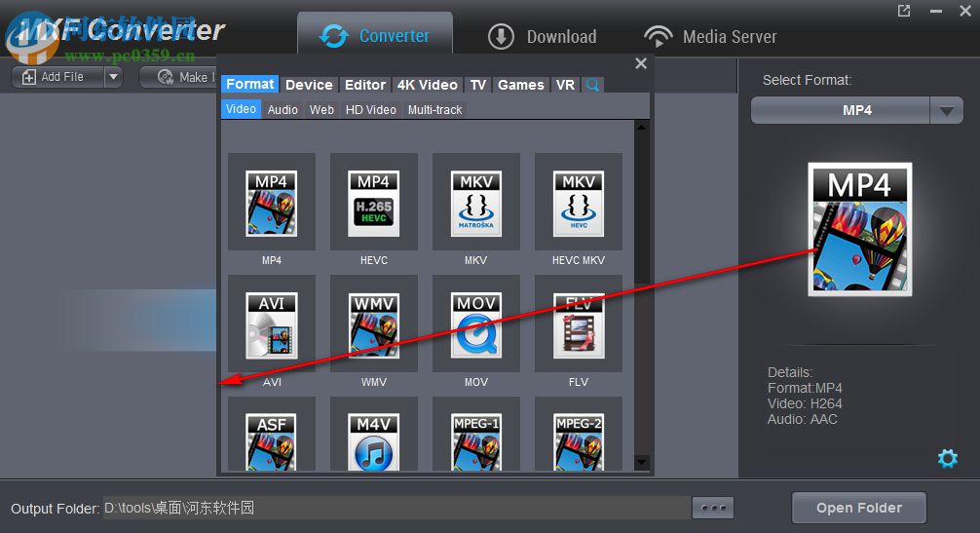The image size is (980, 533).
Task: Click the Make button in toolbar
Action: point(178,77)
